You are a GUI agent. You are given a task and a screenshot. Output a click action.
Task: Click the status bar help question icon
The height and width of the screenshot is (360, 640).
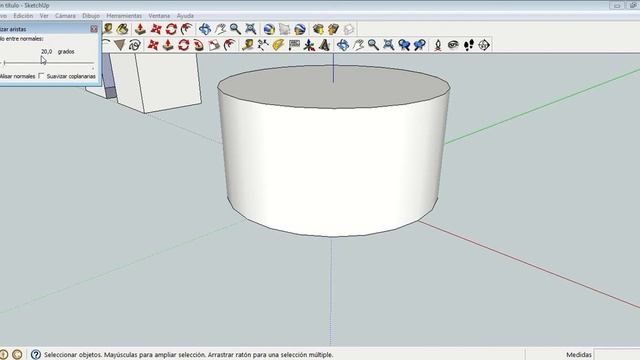[x=36, y=354]
